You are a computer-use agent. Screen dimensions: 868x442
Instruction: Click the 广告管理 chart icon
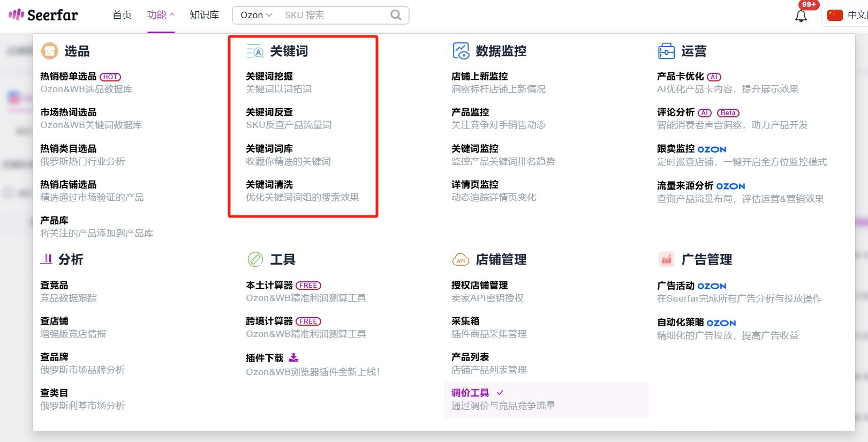click(x=666, y=259)
